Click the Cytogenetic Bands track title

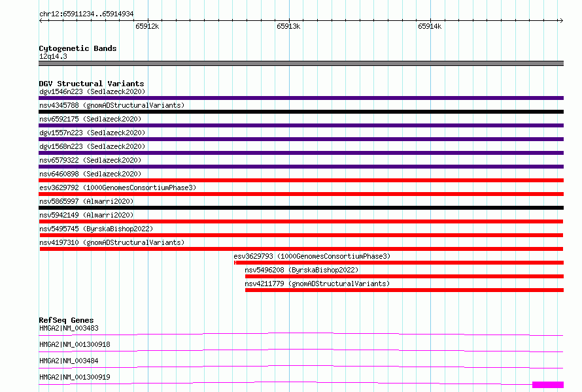(78, 48)
